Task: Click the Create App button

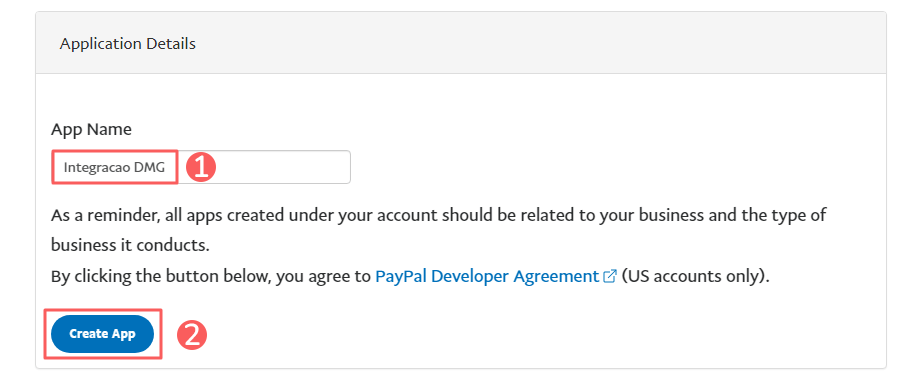Action: [103, 334]
